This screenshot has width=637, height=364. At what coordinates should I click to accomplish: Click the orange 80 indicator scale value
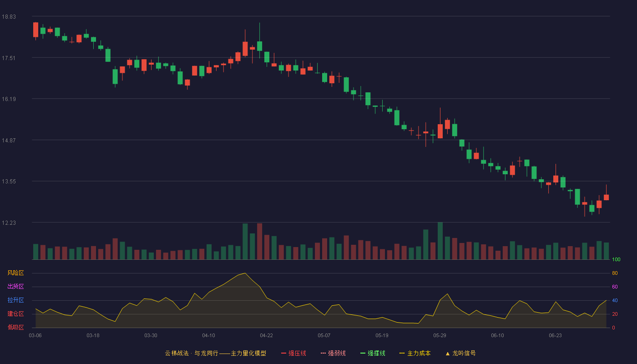[x=615, y=273]
